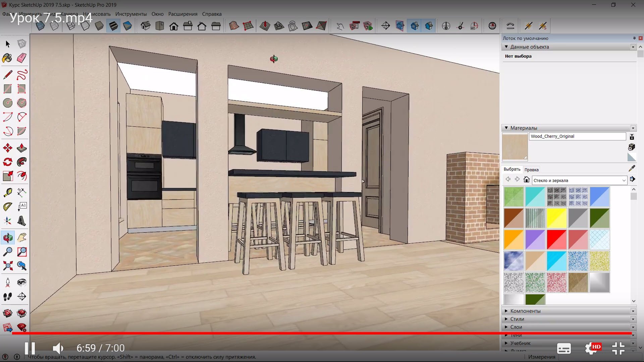The image size is (644, 362).
Task: Select the Eraser tool
Action: [x=21, y=58]
